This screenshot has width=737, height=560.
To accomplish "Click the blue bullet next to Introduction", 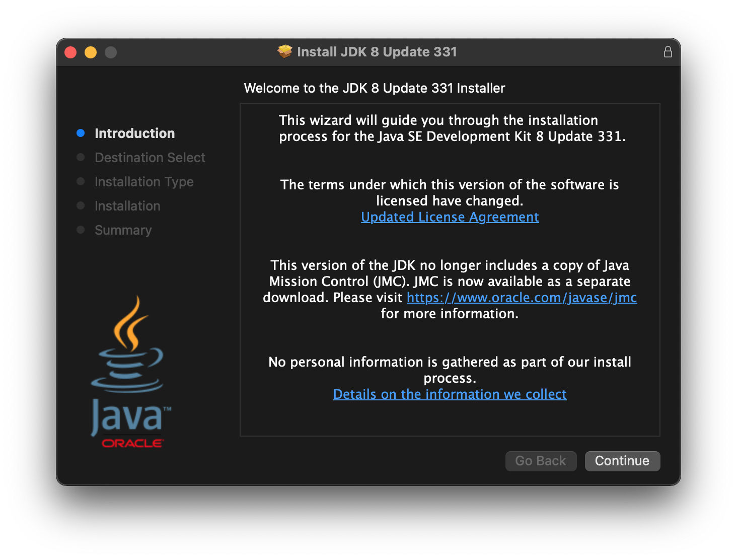I will (81, 133).
